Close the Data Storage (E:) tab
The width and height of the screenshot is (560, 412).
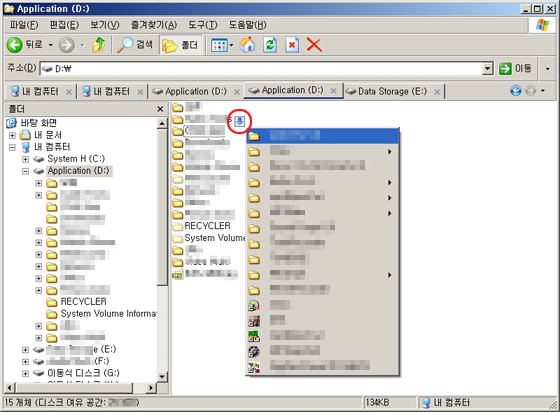[437, 92]
